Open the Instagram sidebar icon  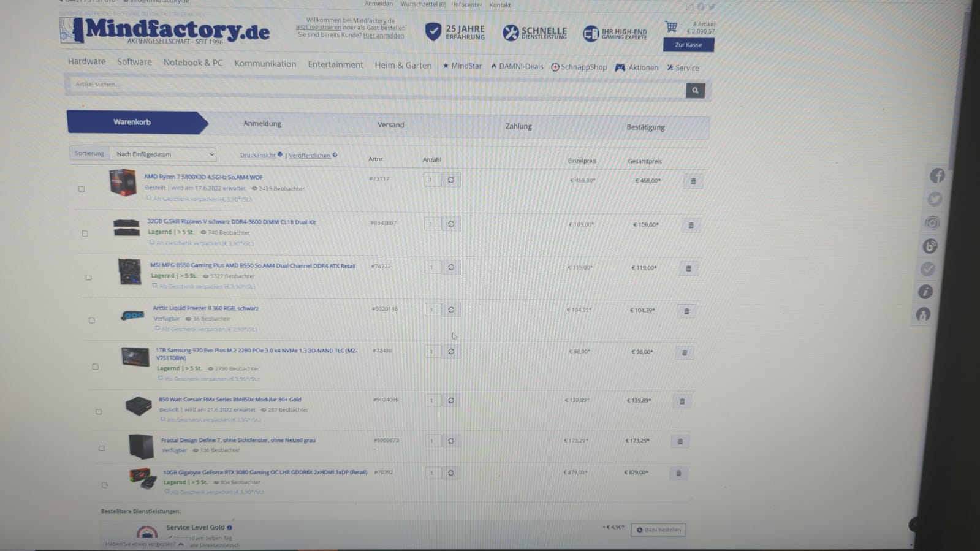pyautogui.click(x=932, y=223)
